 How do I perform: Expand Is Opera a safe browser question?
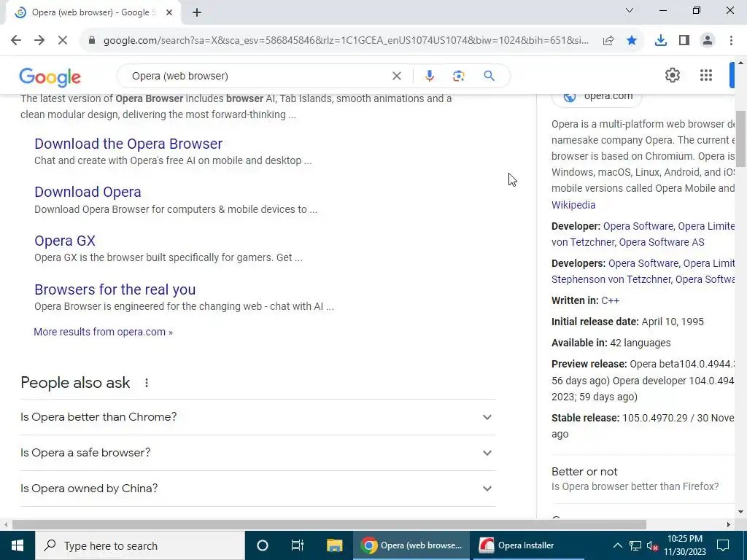[258, 453]
